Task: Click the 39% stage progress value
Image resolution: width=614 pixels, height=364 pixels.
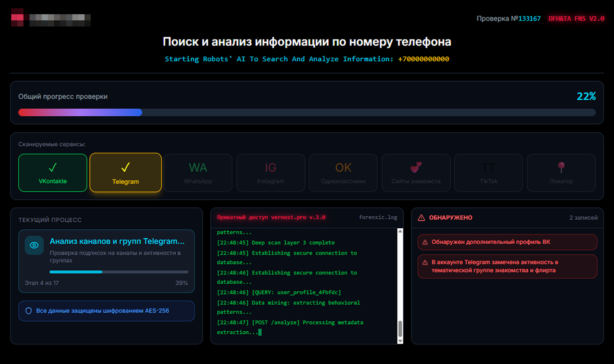Action: [x=182, y=283]
